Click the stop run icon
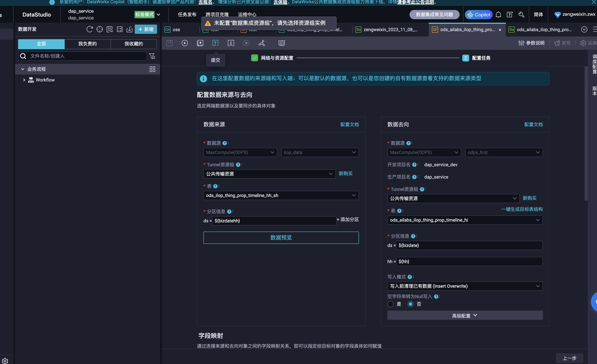 point(246,43)
